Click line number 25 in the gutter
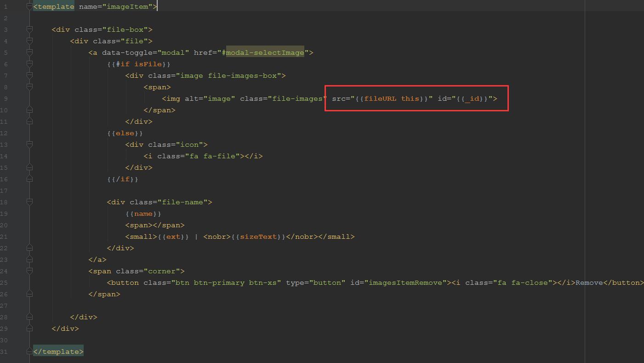The width and height of the screenshot is (644, 363). 4,282
